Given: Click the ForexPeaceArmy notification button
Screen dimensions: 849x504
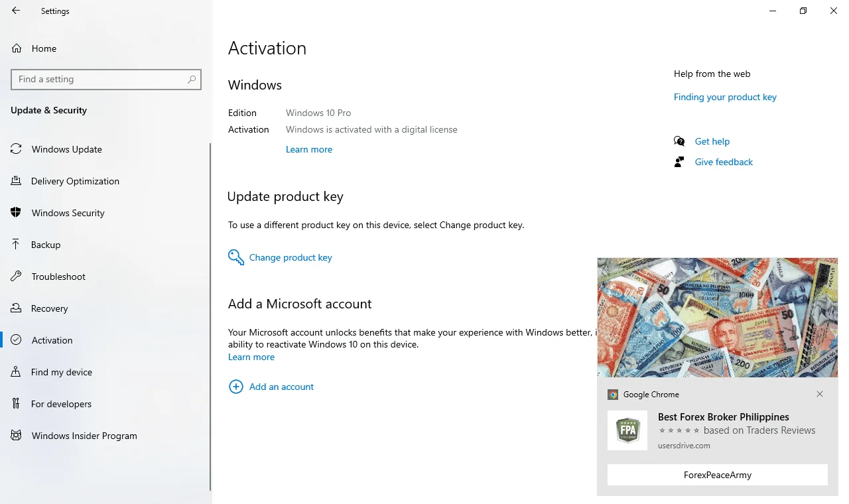Looking at the screenshot, I should 718,475.
